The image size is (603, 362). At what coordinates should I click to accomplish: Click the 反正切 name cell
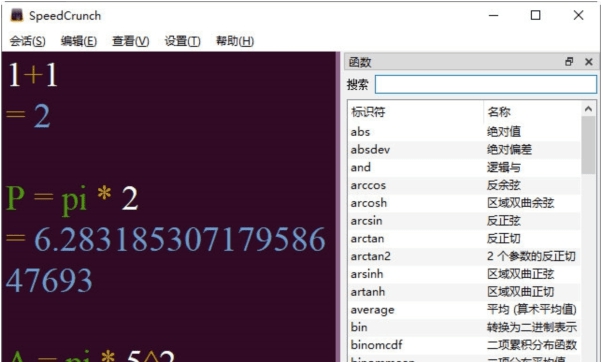pyautogui.click(x=504, y=239)
